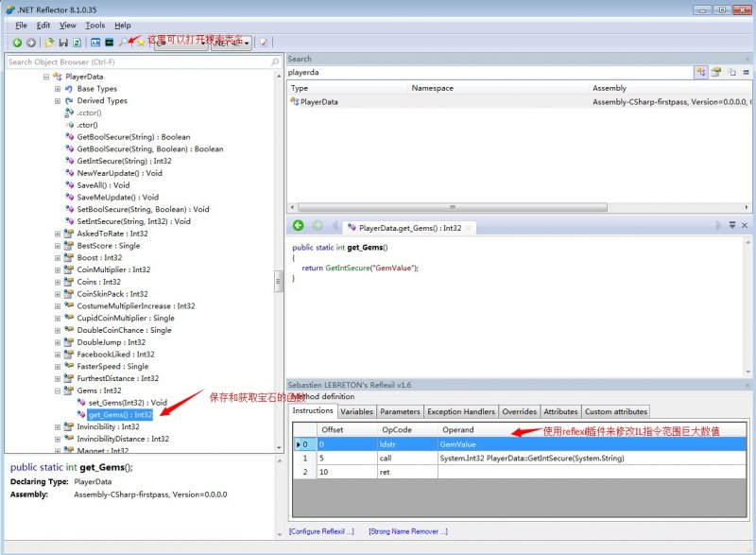The image size is (756, 555).
Task: Switch to the Overrides tab
Action: (x=519, y=412)
